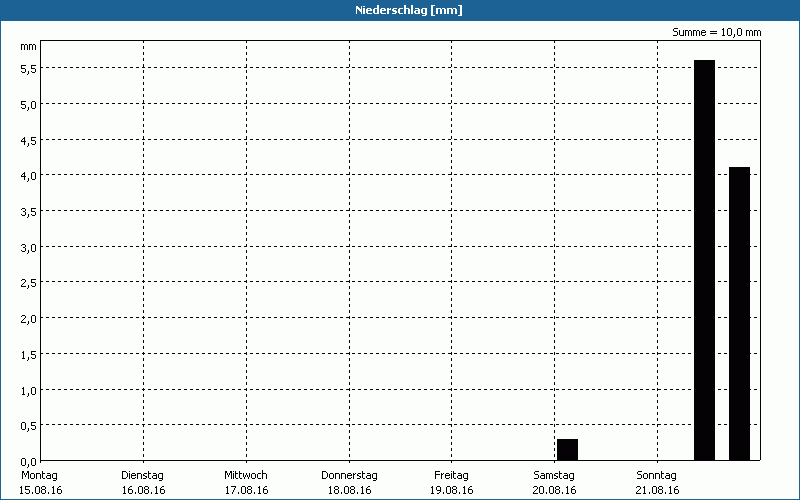
Task: Click the 4,5 y-axis value
Action: 28,141
